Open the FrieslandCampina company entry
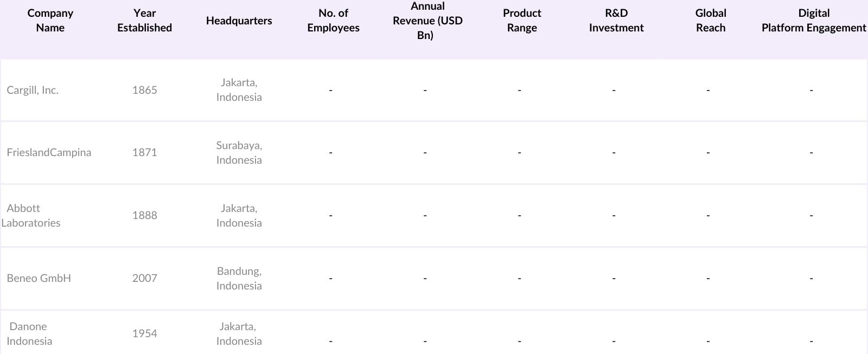This screenshot has height=354, width=868. 49,153
